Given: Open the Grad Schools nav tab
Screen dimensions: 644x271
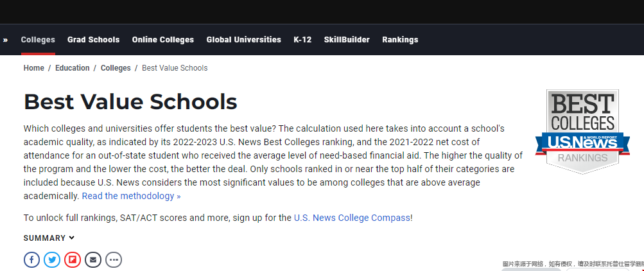Looking at the screenshot, I should click(93, 40).
